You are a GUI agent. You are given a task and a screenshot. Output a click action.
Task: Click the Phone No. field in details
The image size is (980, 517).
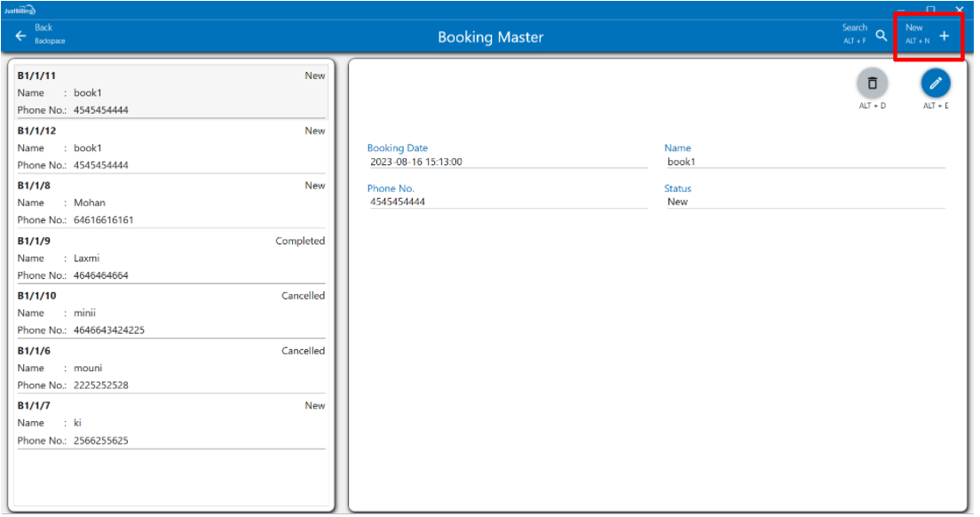click(x=507, y=202)
